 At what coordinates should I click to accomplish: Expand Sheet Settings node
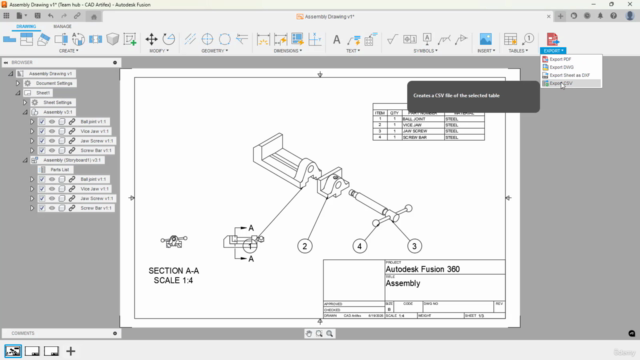(x=24, y=102)
